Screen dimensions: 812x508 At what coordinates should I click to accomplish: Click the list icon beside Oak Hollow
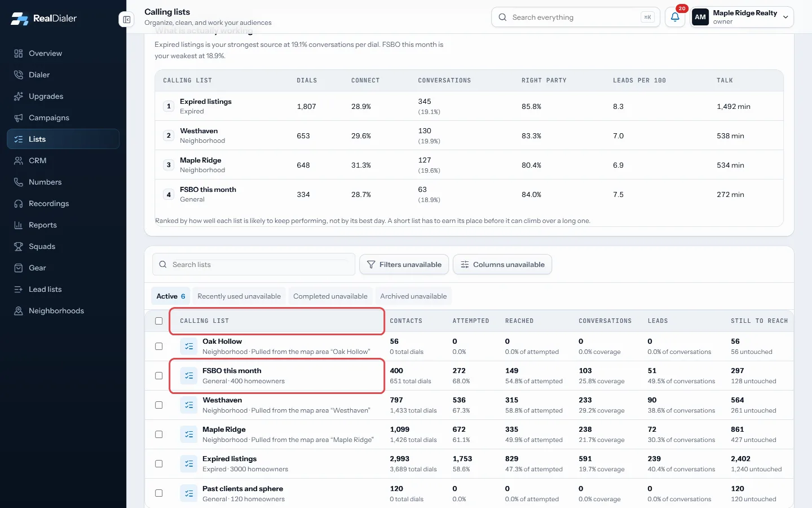(189, 346)
